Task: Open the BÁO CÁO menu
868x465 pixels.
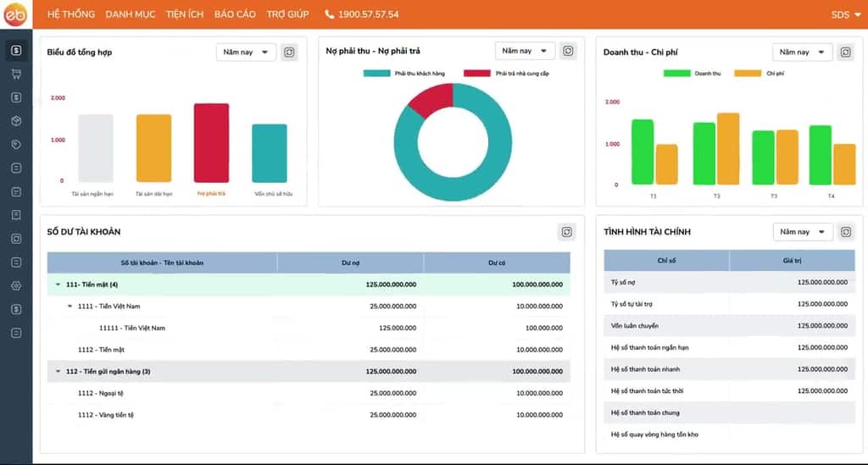Action: (x=236, y=14)
